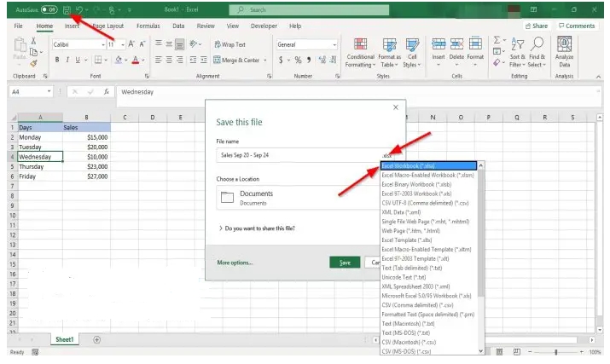Apply Percent Style icon

point(298,60)
